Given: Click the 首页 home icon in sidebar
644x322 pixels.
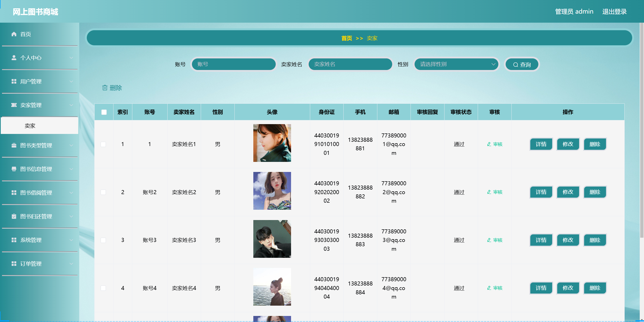Looking at the screenshot, I should coord(14,34).
